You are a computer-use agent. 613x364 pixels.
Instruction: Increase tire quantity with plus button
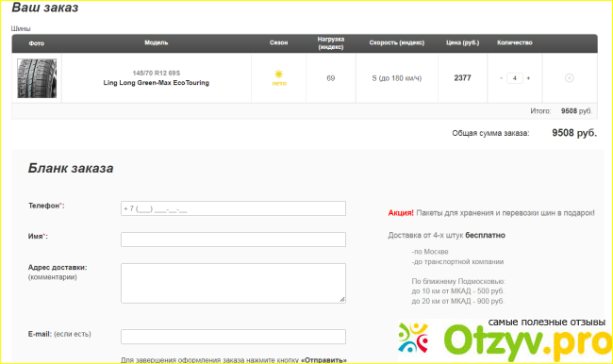tap(528, 78)
